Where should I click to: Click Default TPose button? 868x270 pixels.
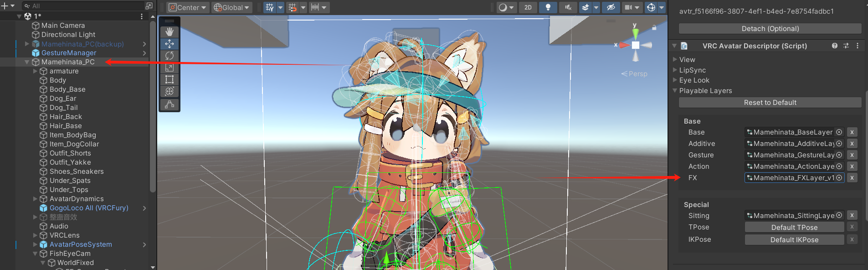coord(794,227)
